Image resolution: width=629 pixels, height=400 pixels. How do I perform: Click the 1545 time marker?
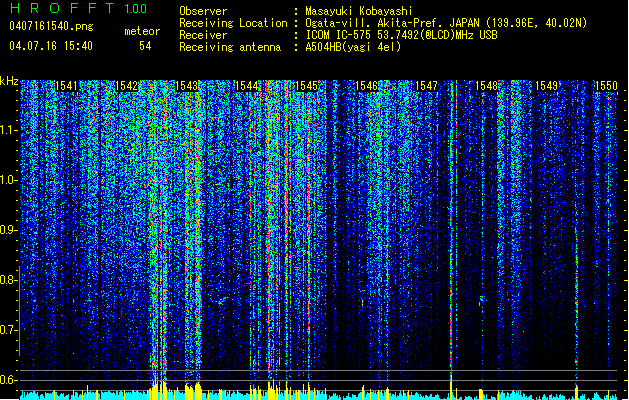point(306,86)
